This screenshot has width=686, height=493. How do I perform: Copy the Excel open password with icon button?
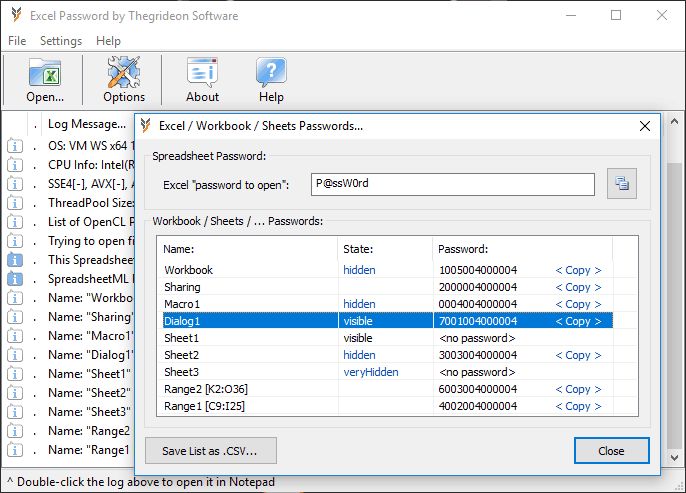[622, 184]
